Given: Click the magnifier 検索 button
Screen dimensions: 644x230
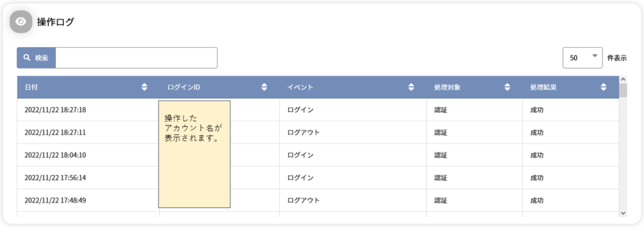Looking at the screenshot, I should [36, 58].
